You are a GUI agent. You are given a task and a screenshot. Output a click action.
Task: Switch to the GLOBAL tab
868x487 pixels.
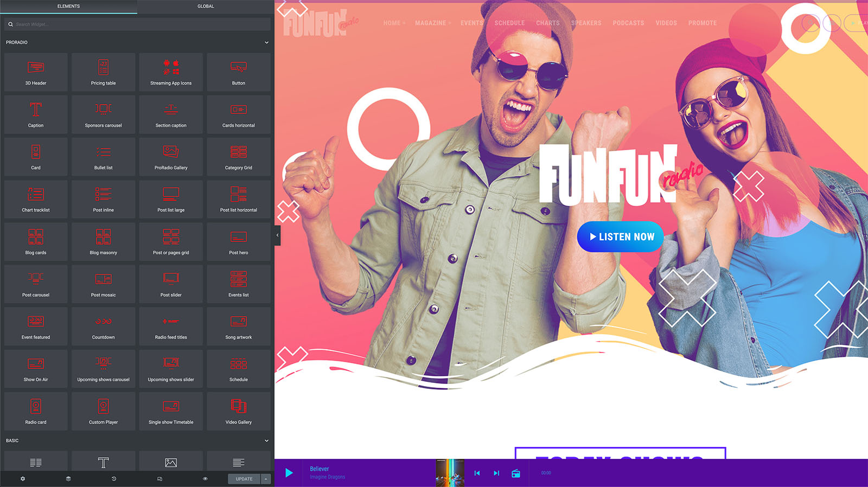206,7
